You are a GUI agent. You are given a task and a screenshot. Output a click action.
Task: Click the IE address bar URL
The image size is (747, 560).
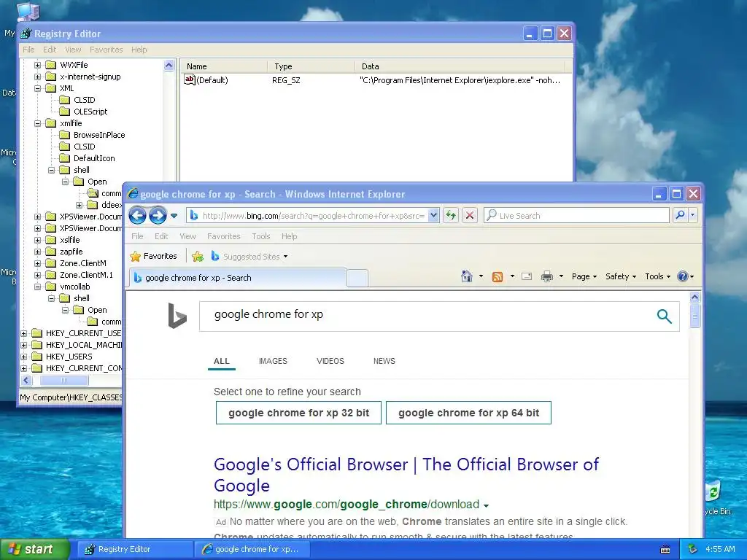pyautogui.click(x=313, y=216)
